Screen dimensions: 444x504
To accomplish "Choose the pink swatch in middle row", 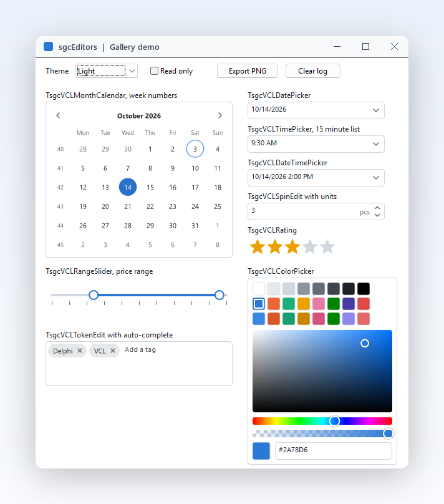I will [x=319, y=304].
